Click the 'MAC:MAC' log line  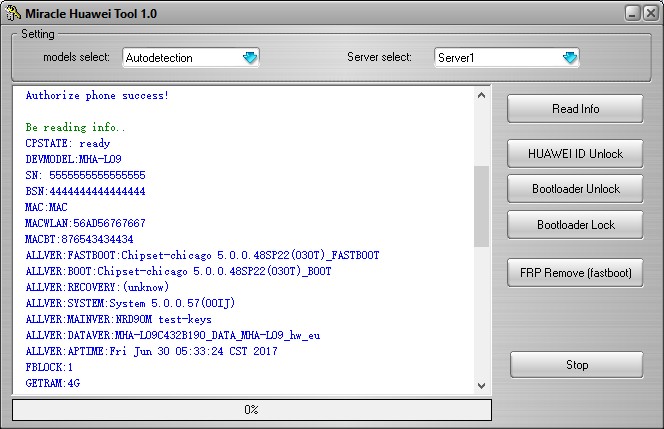(x=46, y=207)
